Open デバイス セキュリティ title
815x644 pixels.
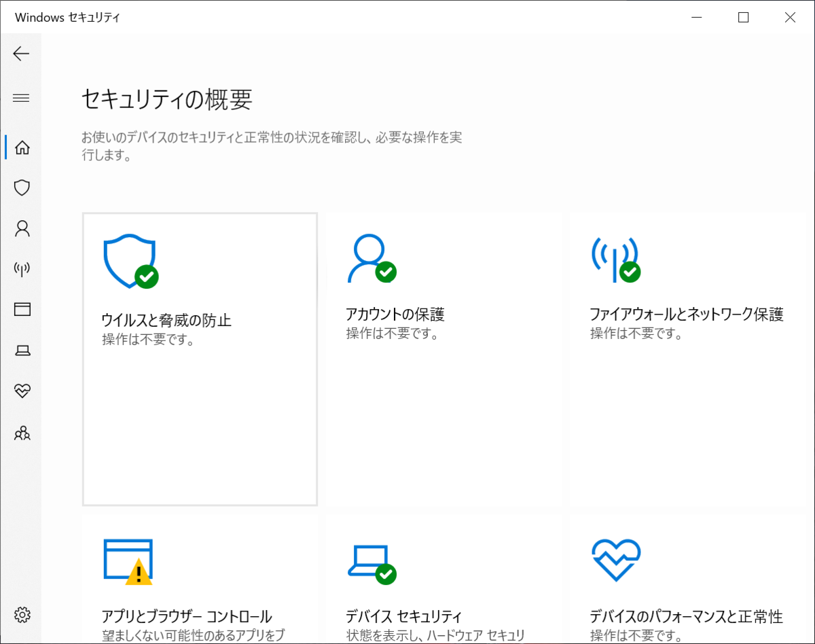tap(404, 617)
